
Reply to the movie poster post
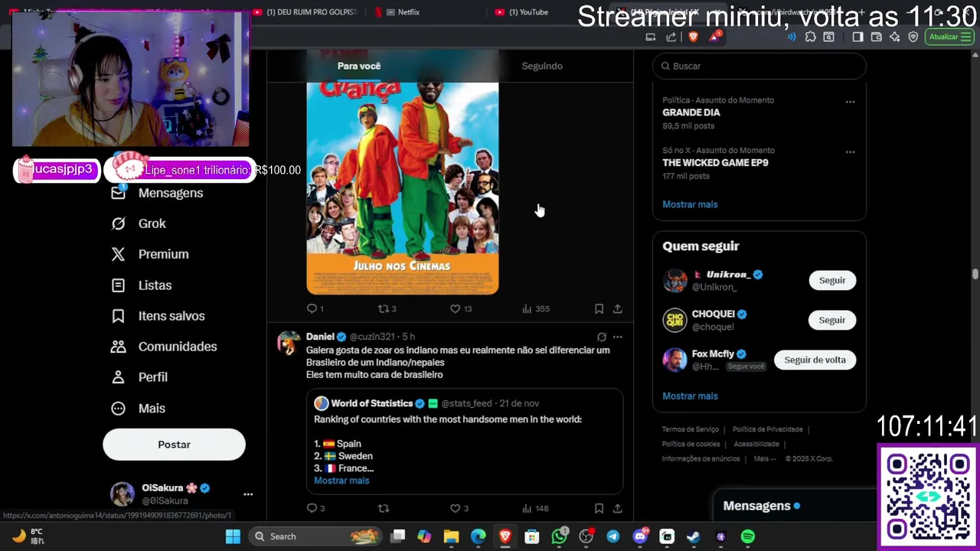pos(315,309)
